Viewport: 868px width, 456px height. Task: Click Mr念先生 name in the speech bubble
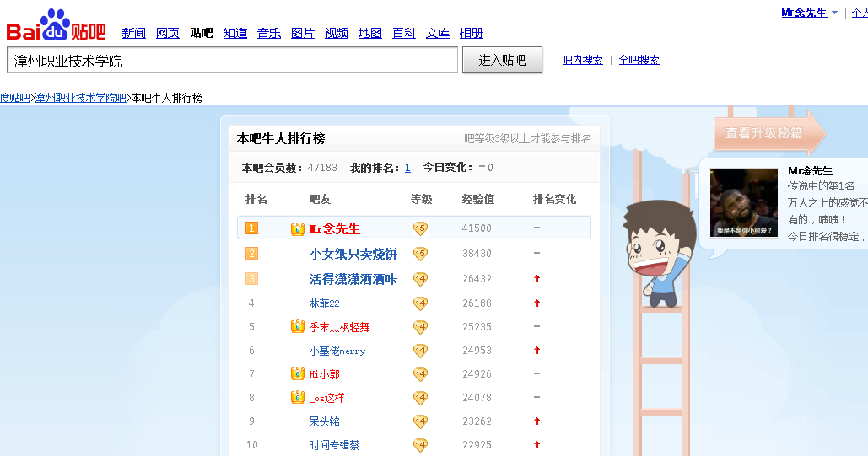[810, 171]
